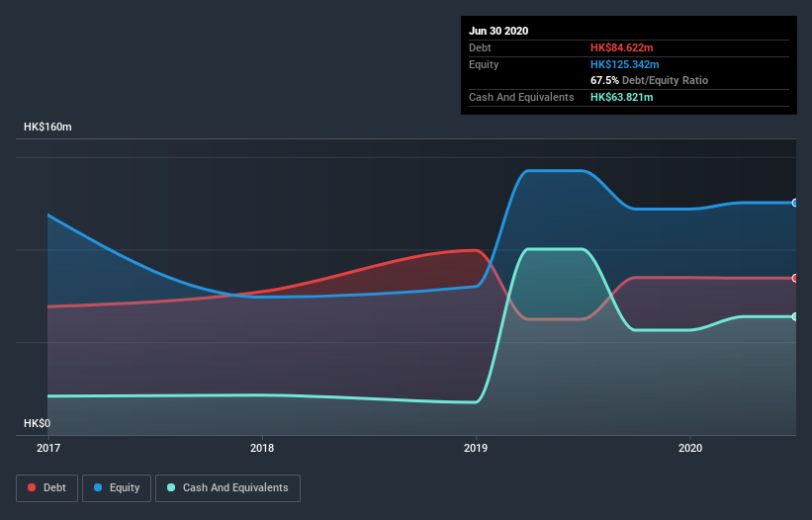This screenshot has width=812, height=520.
Task: Click the 2018 x-axis label
Action: [262, 448]
